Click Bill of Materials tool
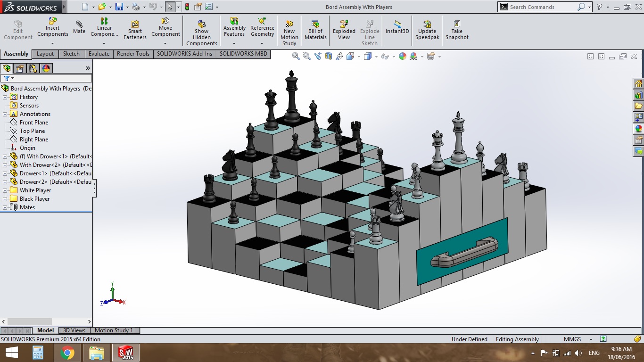Viewport: 644px width, 362px height. tap(315, 30)
